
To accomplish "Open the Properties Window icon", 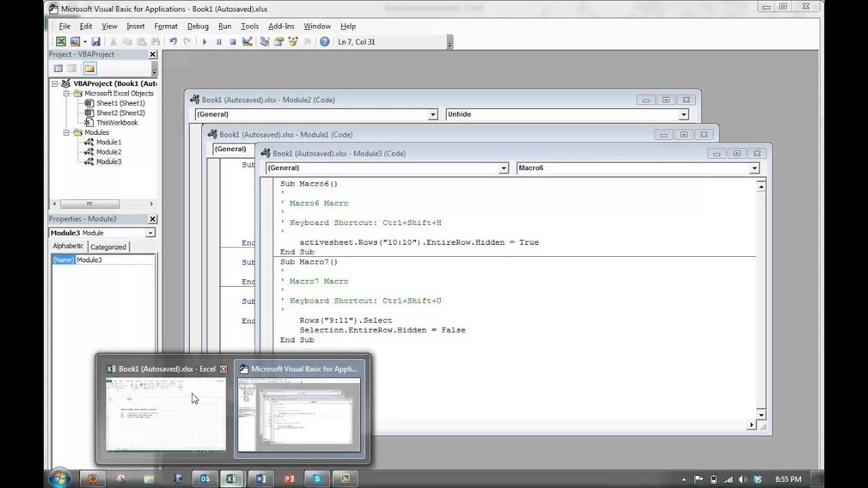I will (x=279, y=42).
